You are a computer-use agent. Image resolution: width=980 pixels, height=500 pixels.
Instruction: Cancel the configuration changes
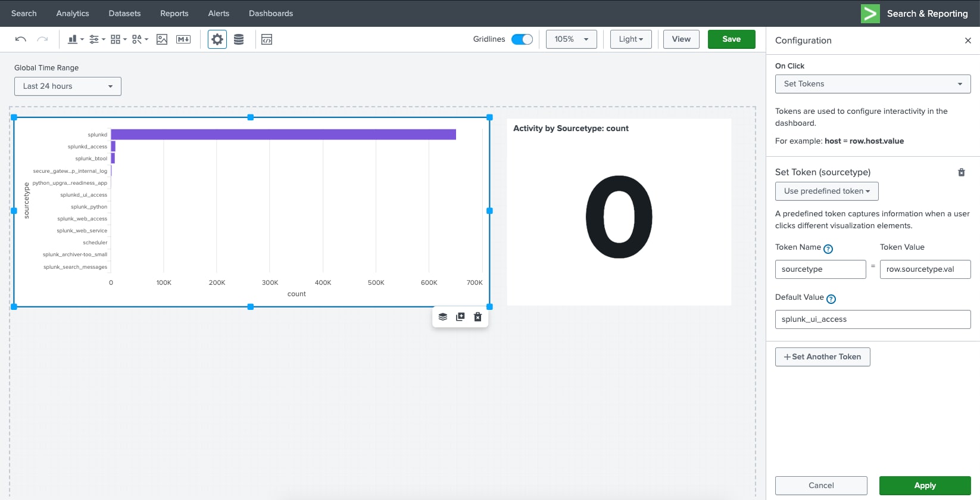tap(821, 486)
